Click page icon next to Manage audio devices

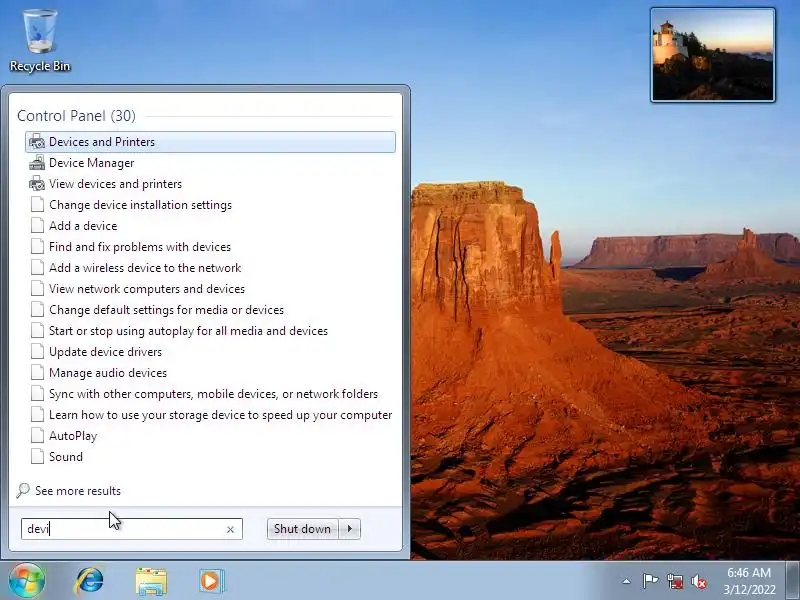click(x=37, y=372)
